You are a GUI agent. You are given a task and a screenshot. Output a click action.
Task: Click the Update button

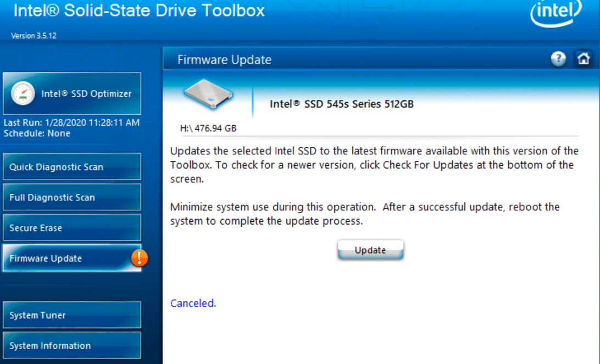370,250
